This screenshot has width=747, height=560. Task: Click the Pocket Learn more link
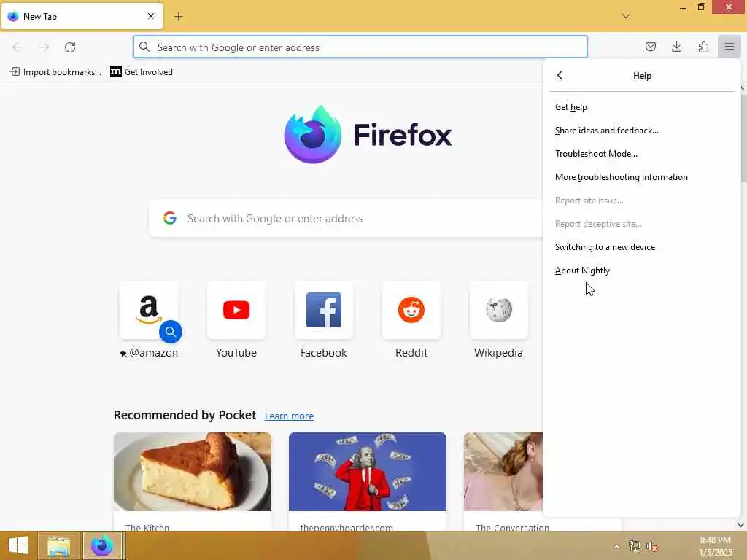click(289, 416)
